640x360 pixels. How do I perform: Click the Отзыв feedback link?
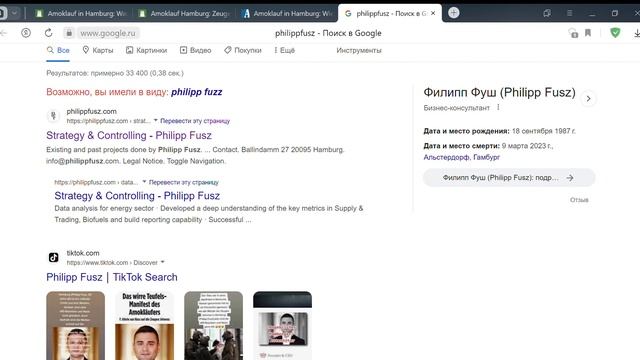pos(579,200)
